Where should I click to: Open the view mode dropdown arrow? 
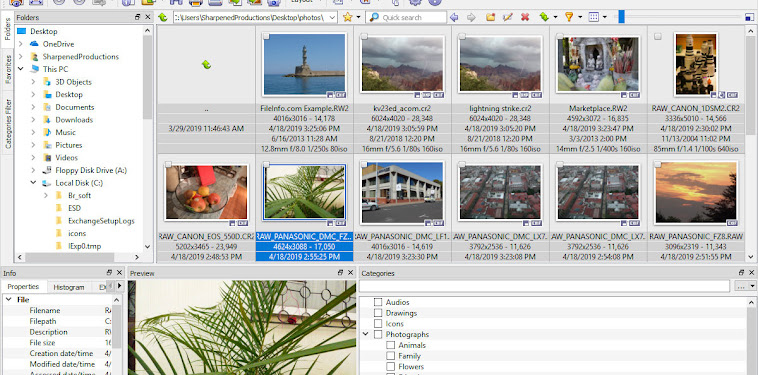[605, 17]
